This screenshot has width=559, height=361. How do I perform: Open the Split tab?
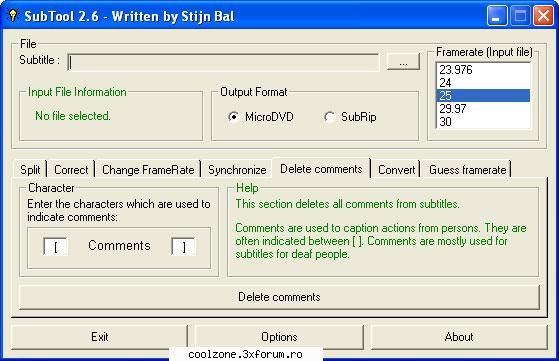30,170
